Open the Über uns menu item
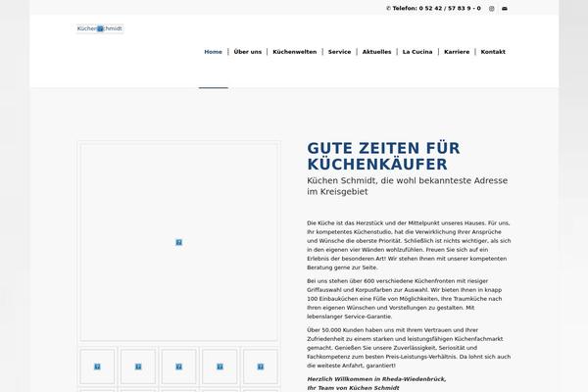 point(248,52)
